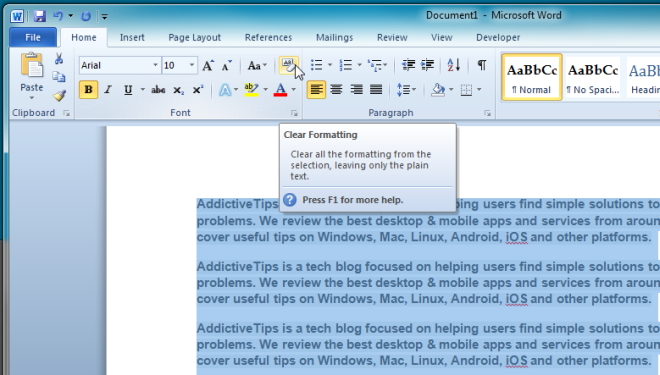
Task: Click the misspelled word iOS in first paragraph
Action: tap(516, 237)
